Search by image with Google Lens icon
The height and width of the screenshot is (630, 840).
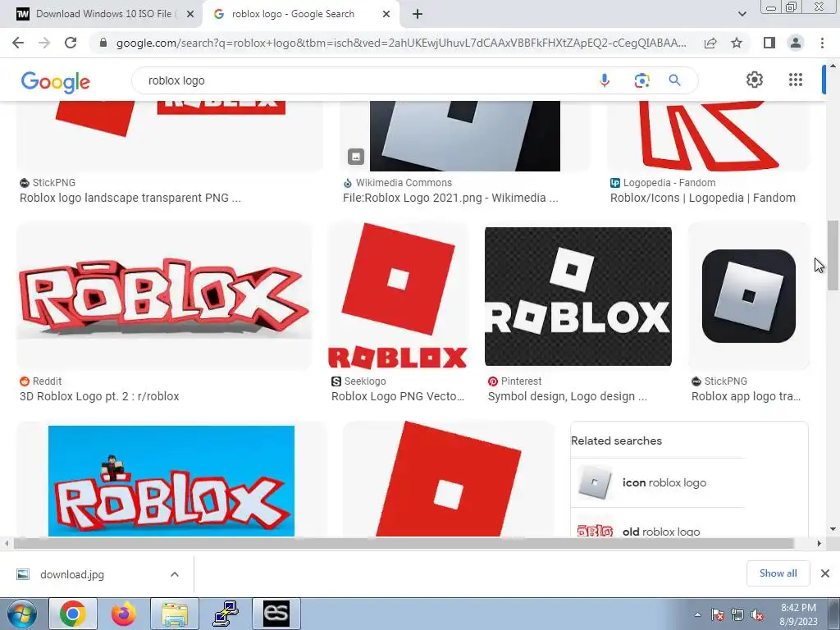point(641,80)
